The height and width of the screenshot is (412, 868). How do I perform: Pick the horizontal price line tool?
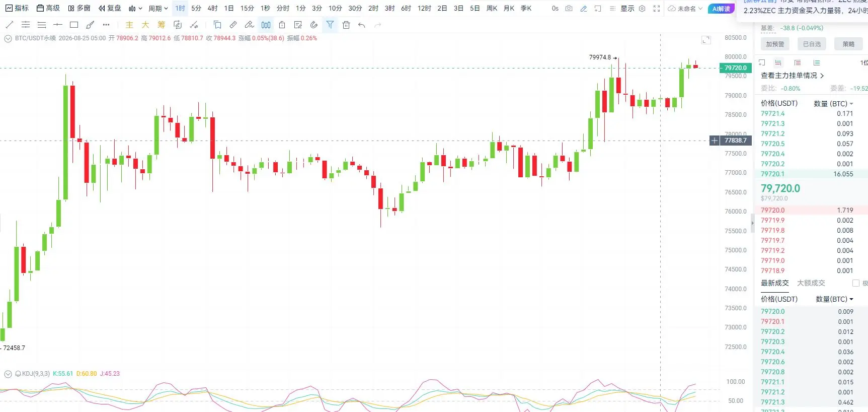click(58, 24)
